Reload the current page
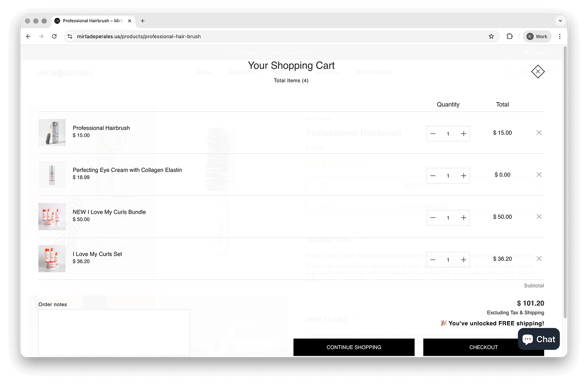The height and width of the screenshot is (384, 588). (x=54, y=37)
